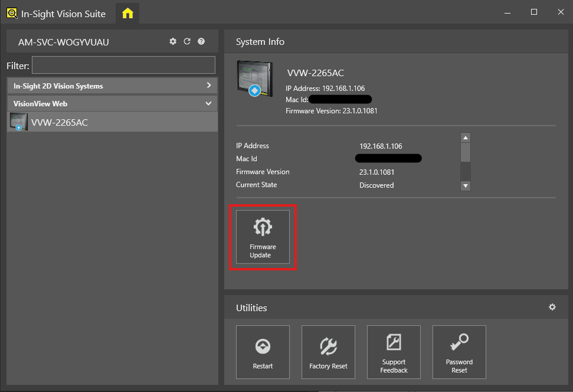Image resolution: width=573 pixels, height=392 pixels.
Task: Click inside the Filter text field
Action: click(123, 65)
